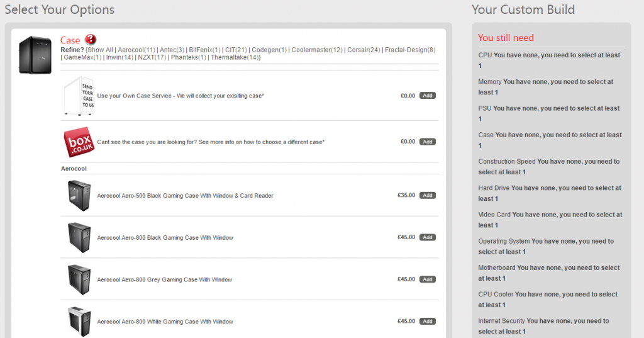644x338 pixels.
Task: Click the black case category image
Action: [35, 55]
